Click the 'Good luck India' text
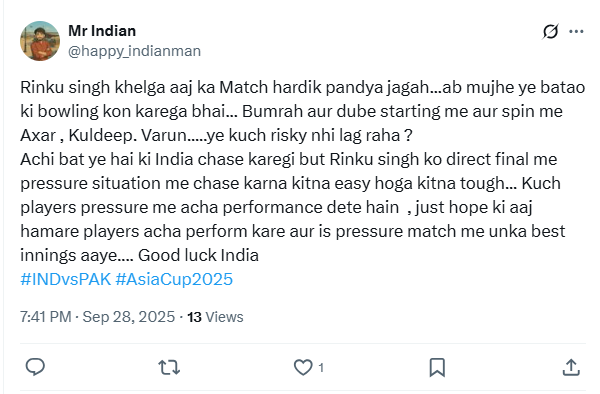 coord(198,255)
